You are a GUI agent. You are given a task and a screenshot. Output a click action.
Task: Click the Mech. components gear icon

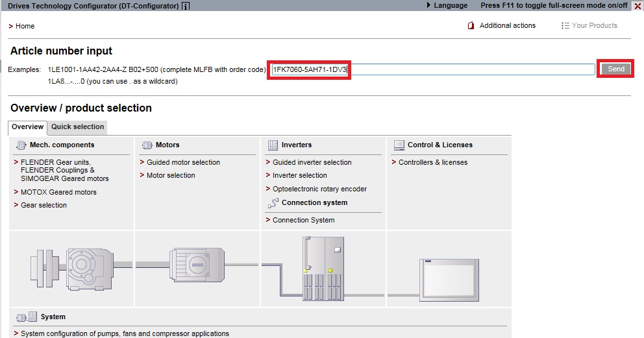(x=21, y=145)
